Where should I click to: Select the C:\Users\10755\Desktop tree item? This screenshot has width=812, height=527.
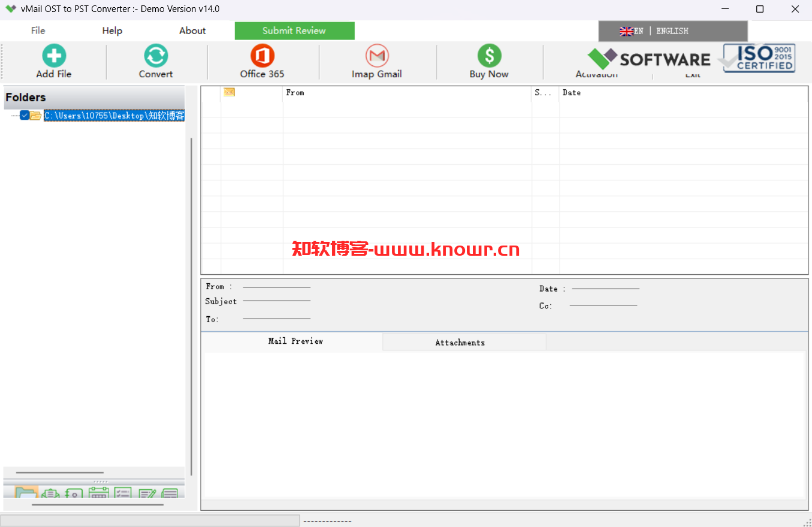click(x=114, y=116)
